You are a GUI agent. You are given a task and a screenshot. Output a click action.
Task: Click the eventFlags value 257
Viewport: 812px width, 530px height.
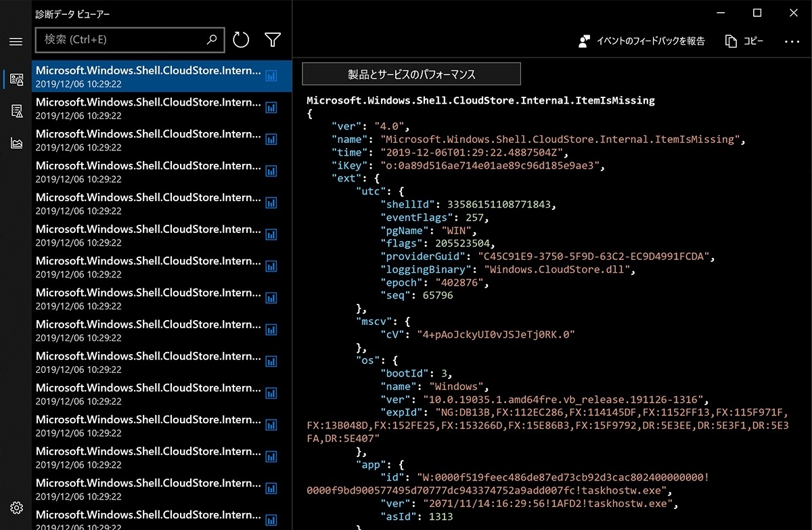(x=474, y=217)
